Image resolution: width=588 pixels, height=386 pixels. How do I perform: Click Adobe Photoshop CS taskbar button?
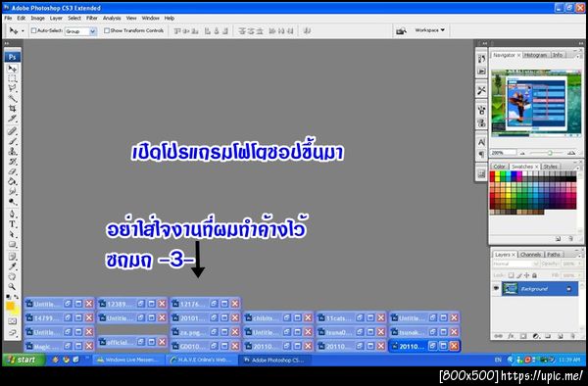(x=274, y=360)
